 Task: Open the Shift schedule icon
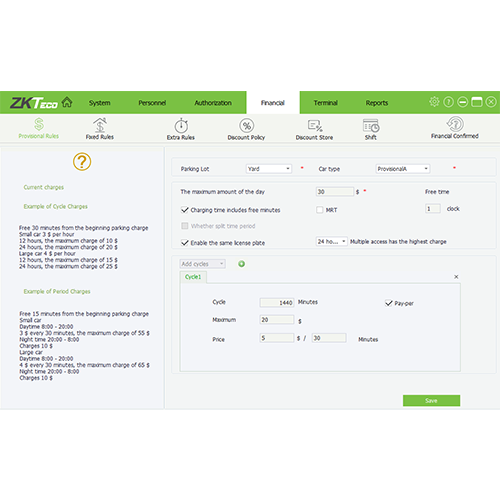click(x=371, y=126)
